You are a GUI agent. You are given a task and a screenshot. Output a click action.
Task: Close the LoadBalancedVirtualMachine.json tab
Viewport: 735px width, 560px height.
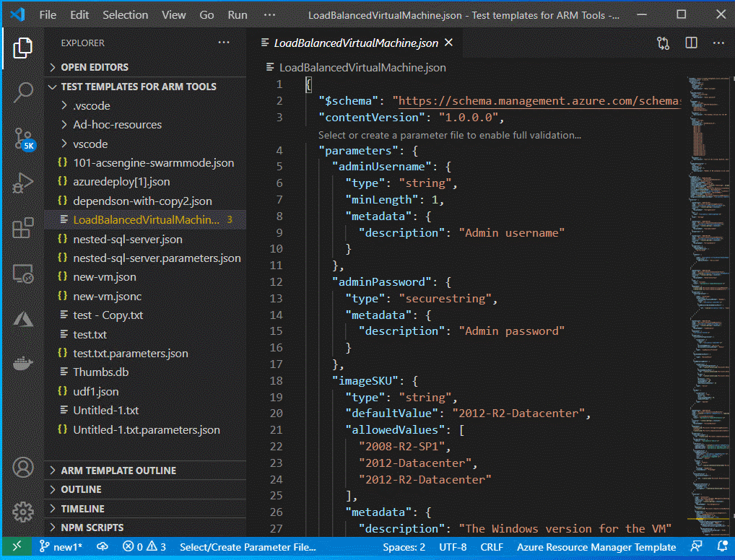coord(448,43)
